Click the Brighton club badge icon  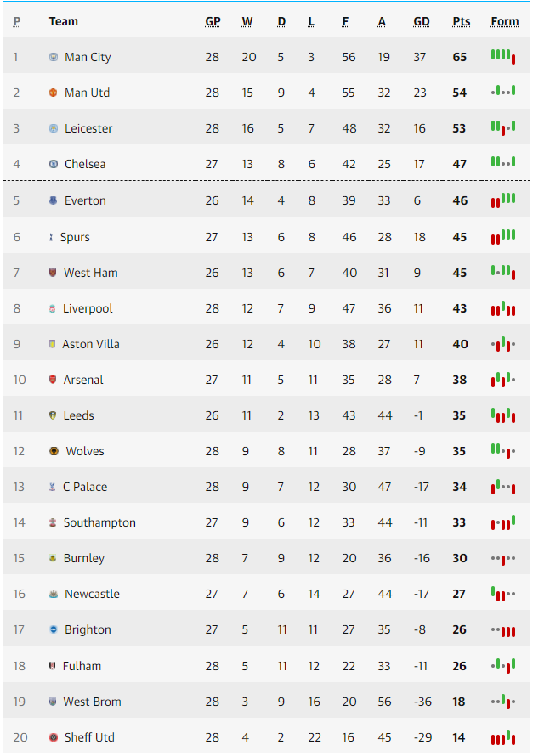point(54,629)
